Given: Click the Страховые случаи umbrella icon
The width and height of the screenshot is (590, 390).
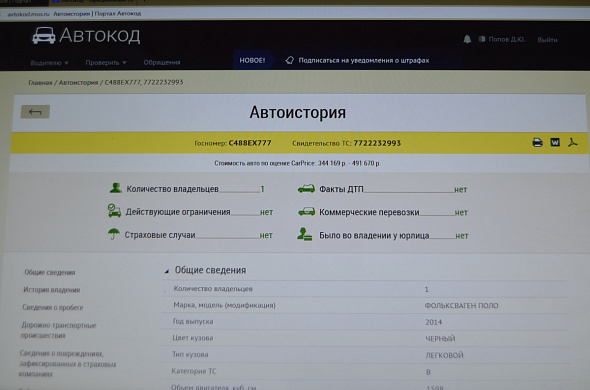Looking at the screenshot, I should click(x=114, y=234).
